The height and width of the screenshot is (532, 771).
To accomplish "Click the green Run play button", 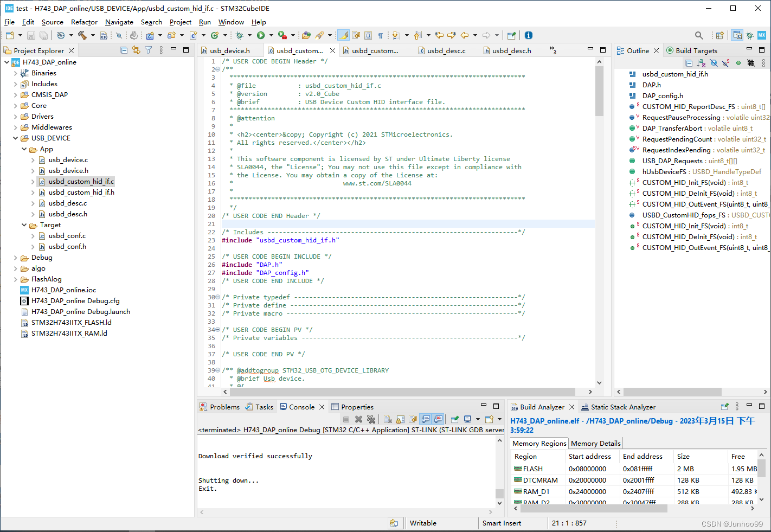I will coord(261,35).
